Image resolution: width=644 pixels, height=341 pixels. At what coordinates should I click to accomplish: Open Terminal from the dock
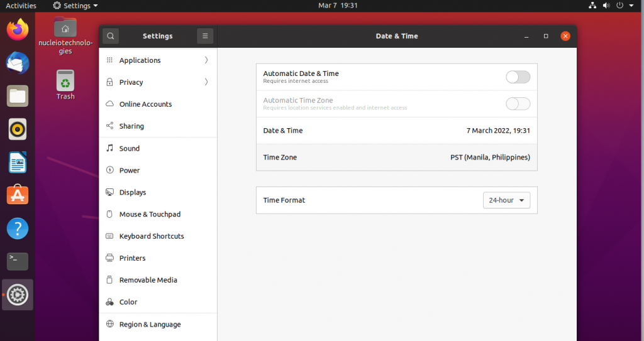point(17,261)
